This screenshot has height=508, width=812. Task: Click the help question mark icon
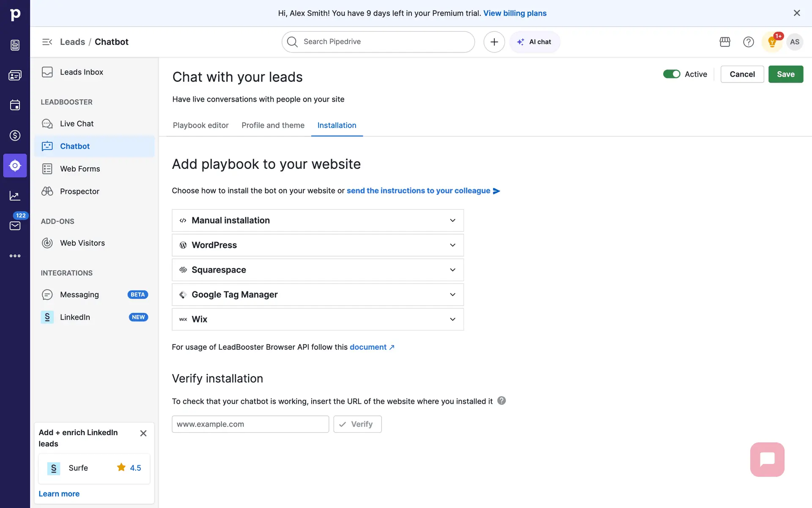pyautogui.click(x=748, y=42)
